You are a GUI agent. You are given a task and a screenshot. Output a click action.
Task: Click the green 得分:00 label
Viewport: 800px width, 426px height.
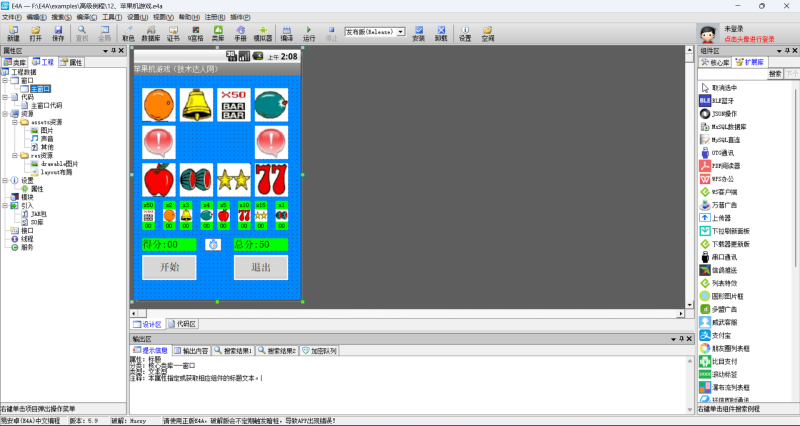(169, 245)
